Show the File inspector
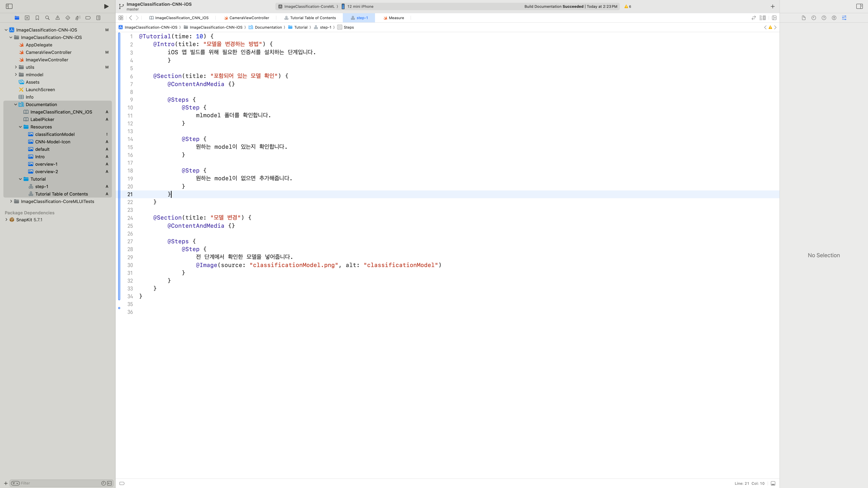Screen dimensions: 868x488 tap(804, 18)
